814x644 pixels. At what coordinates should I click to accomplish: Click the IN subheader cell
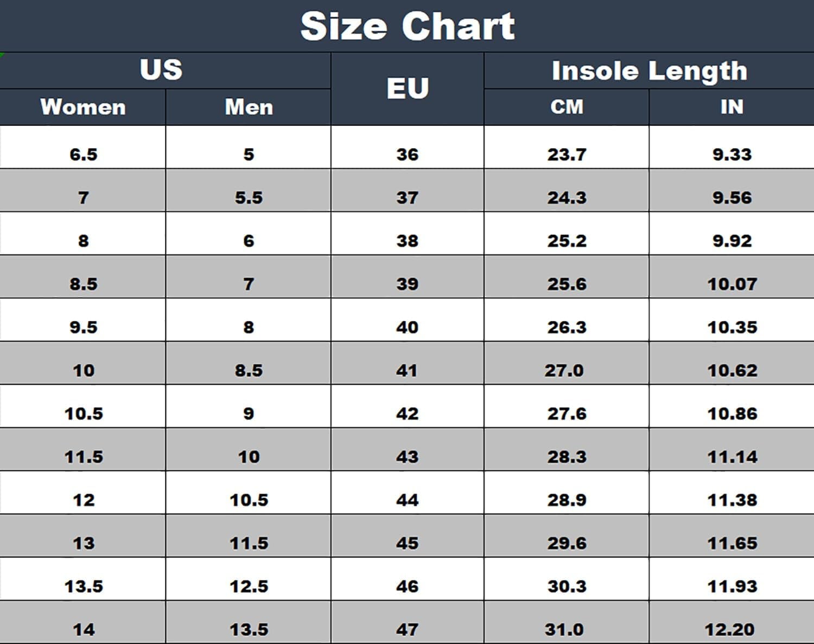point(732,107)
